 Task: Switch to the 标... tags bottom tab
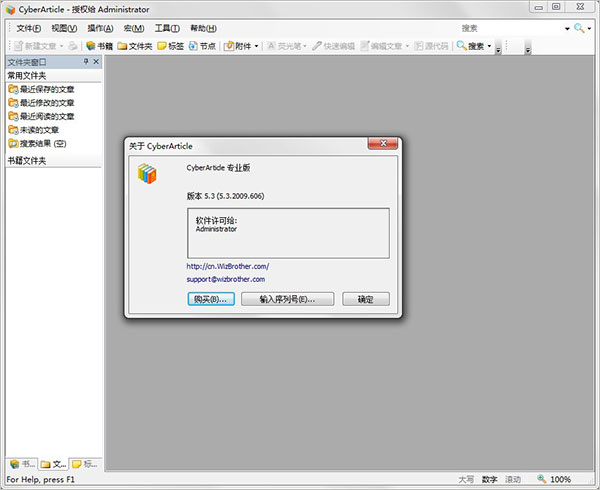[x=85, y=464]
